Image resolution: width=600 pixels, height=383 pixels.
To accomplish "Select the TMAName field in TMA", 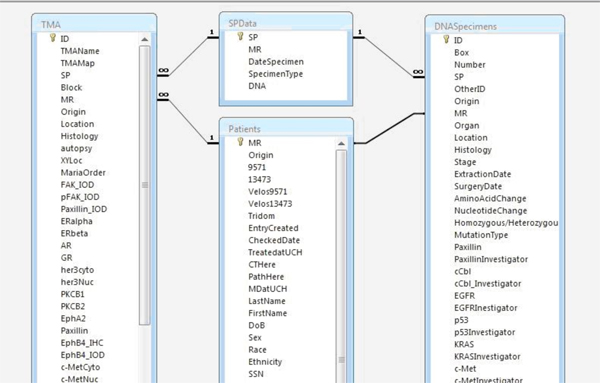I will coord(80,51).
